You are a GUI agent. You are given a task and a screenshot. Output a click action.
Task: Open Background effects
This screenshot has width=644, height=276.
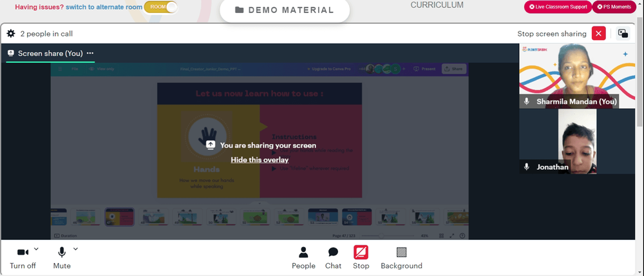(x=401, y=259)
